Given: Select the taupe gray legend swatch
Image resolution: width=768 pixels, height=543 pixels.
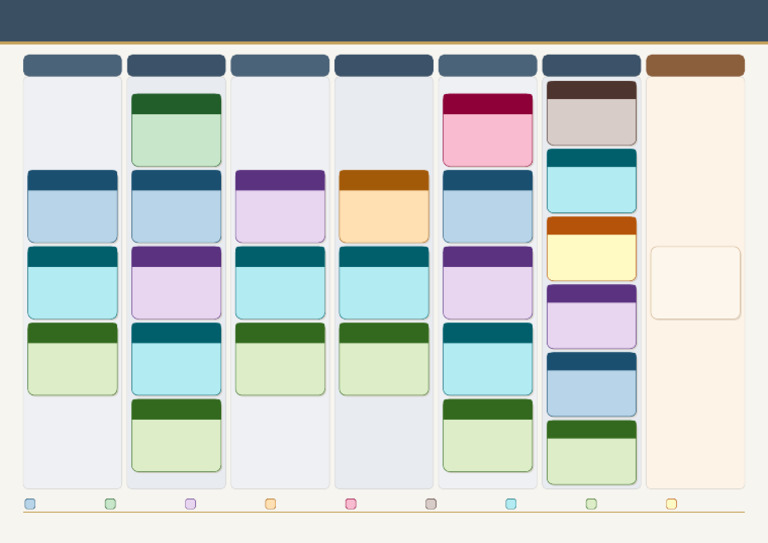Looking at the screenshot, I should 431,504.
